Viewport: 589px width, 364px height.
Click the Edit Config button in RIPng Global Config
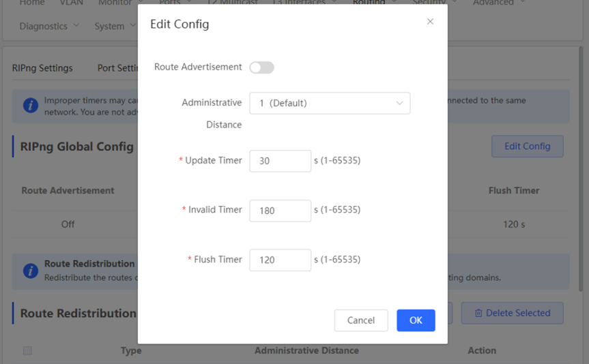pyautogui.click(x=527, y=147)
